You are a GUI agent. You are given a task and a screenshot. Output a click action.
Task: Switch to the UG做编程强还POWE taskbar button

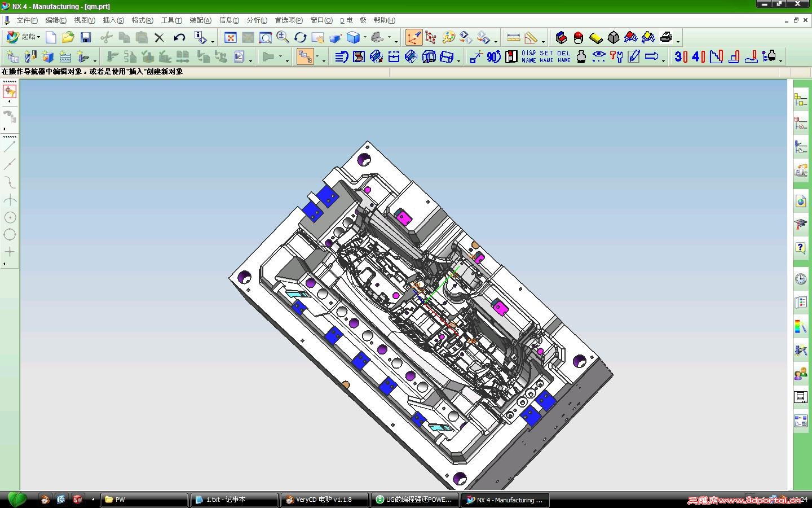pos(414,500)
